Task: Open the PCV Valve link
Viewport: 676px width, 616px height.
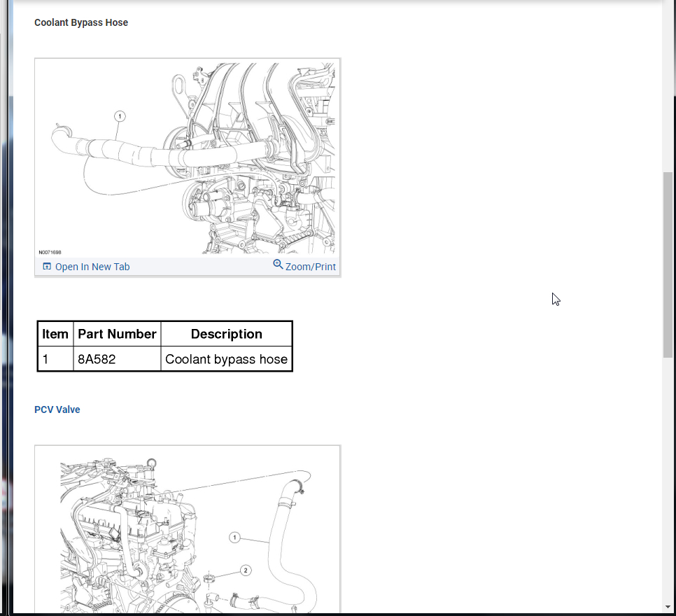Action: pos(57,409)
